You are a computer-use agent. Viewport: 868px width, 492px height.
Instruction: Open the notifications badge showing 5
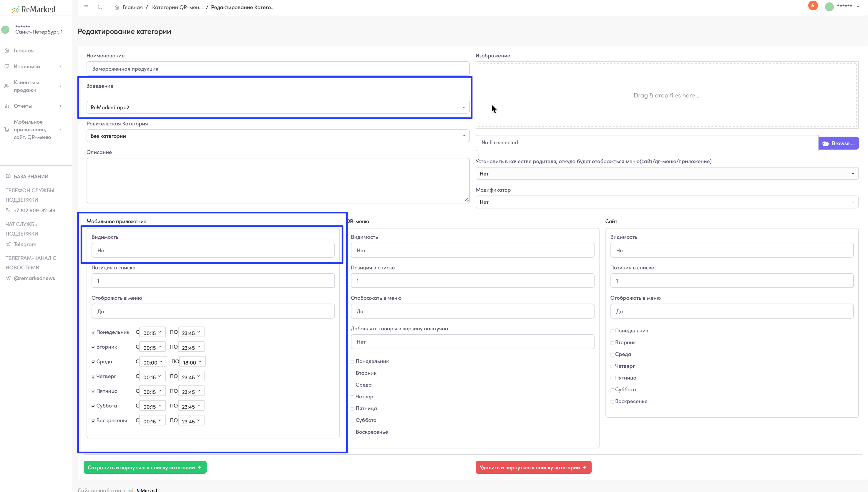[x=813, y=6]
